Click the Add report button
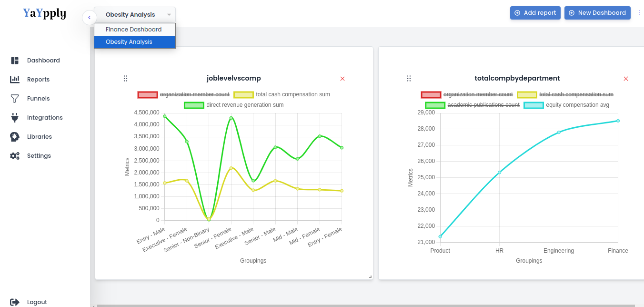The image size is (644, 307). click(535, 13)
